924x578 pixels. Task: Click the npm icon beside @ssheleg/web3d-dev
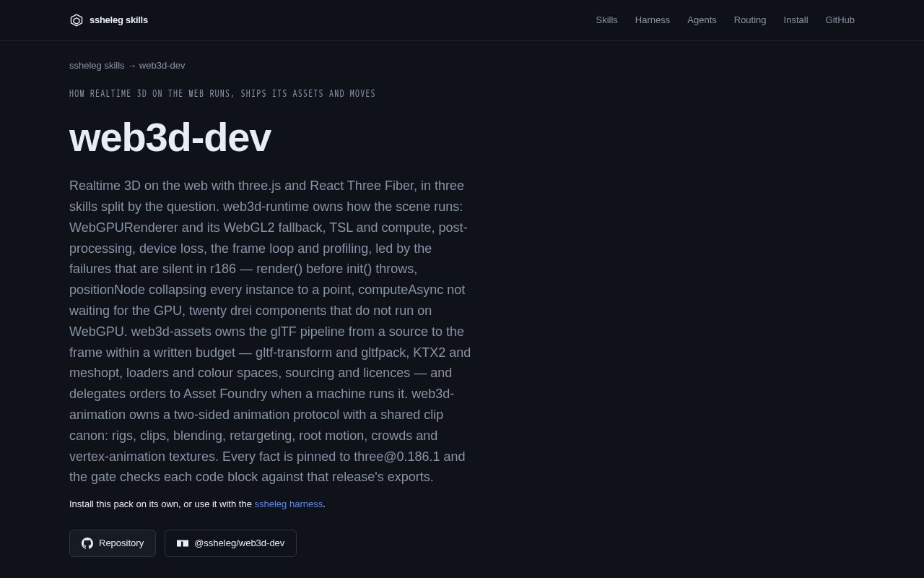[x=183, y=543]
